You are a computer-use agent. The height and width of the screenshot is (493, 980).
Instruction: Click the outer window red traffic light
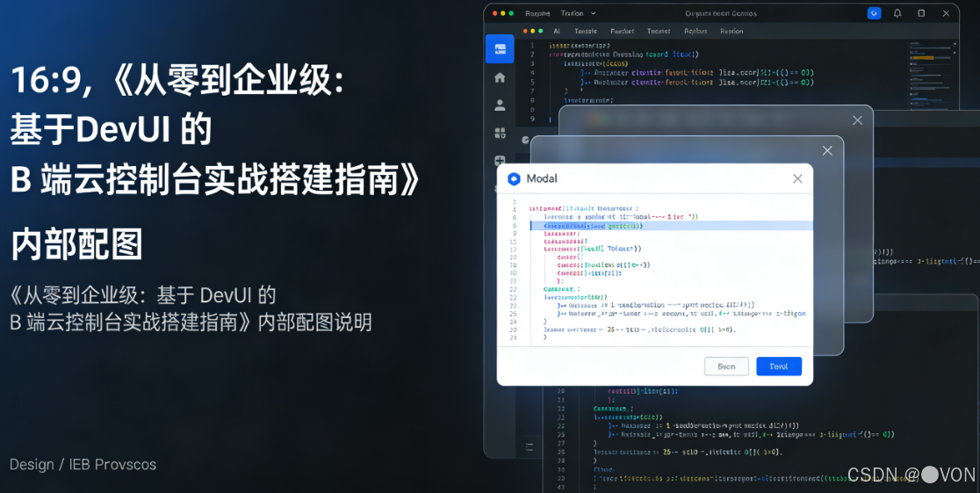tap(494, 13)
